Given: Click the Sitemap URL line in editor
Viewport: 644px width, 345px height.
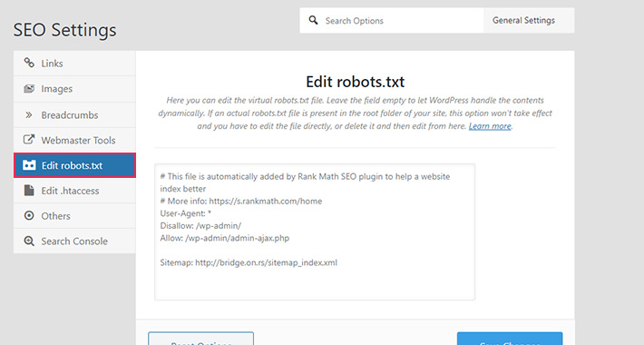Looking at the screenshot, I should point(249,262).
